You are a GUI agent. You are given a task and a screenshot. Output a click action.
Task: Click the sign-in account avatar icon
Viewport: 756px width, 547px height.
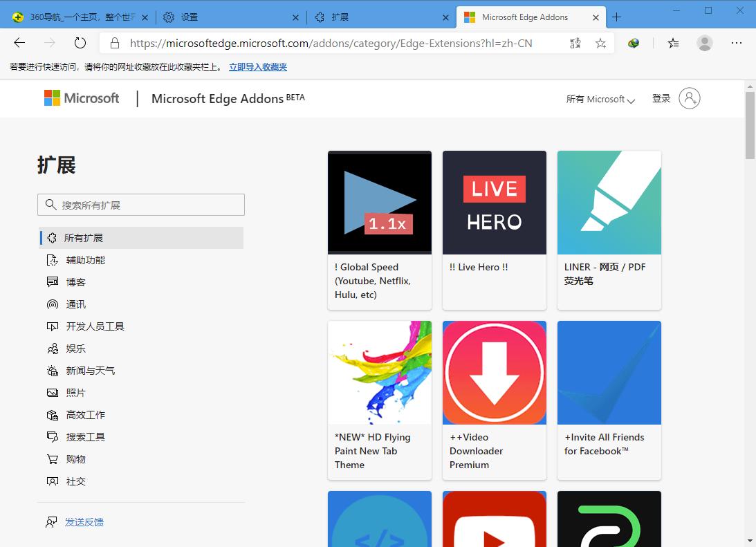pos(690,98)
